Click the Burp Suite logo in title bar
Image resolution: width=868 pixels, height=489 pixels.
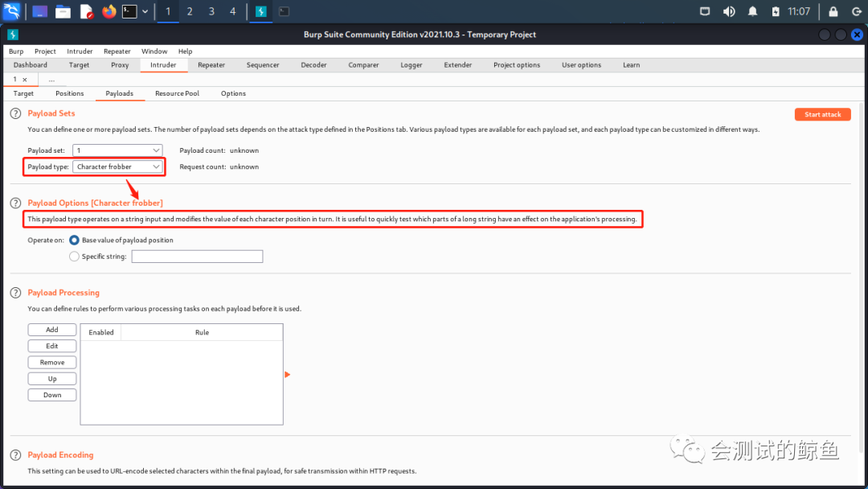13,35
